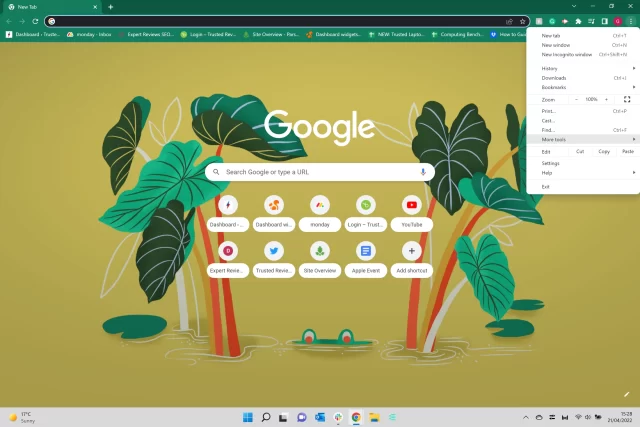The height and width of the screenshot is (427, 640).
Task: Expand the History submenu
Action: [583, 69]
